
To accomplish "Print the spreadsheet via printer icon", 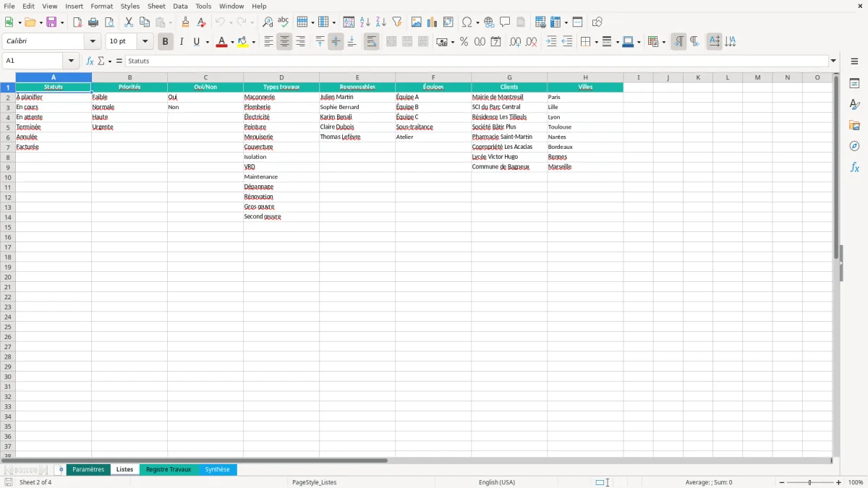I will click(93, 22).
